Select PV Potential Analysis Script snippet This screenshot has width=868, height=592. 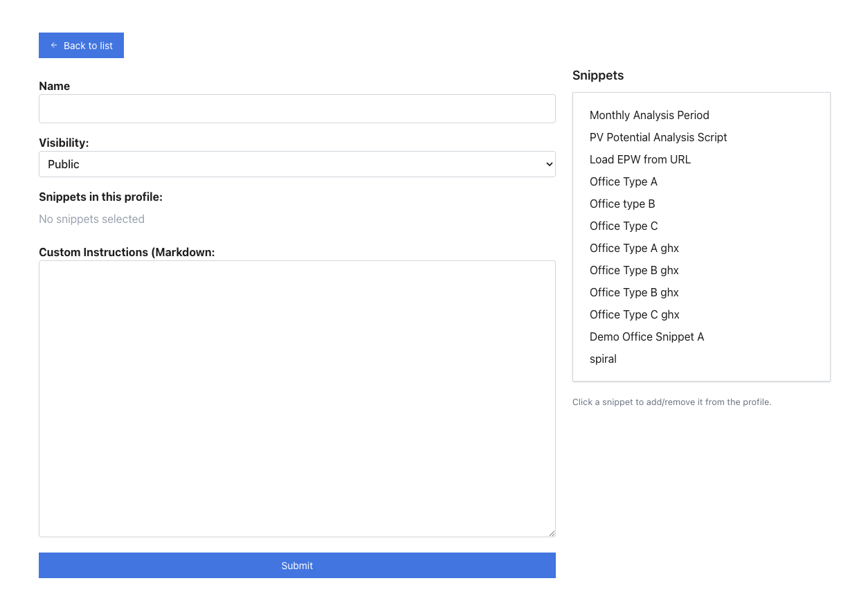[x=658, y=137]
